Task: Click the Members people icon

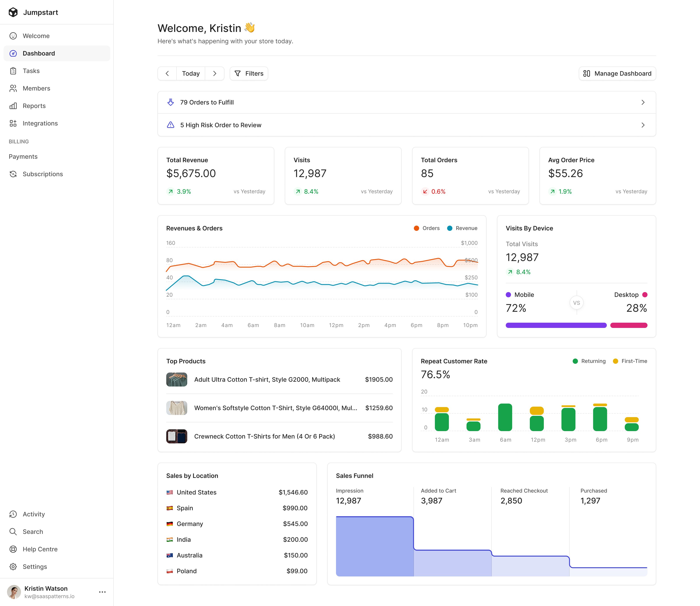Action: pos(13,89)
